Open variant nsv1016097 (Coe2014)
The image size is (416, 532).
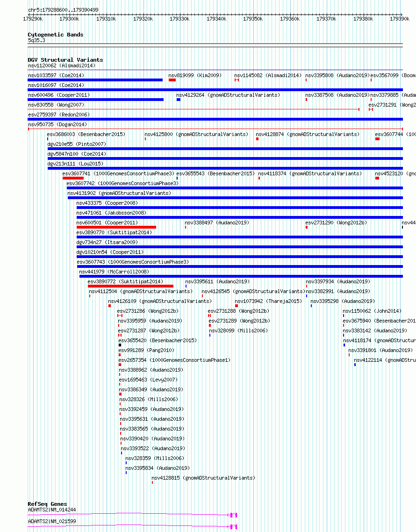(56, 85)
